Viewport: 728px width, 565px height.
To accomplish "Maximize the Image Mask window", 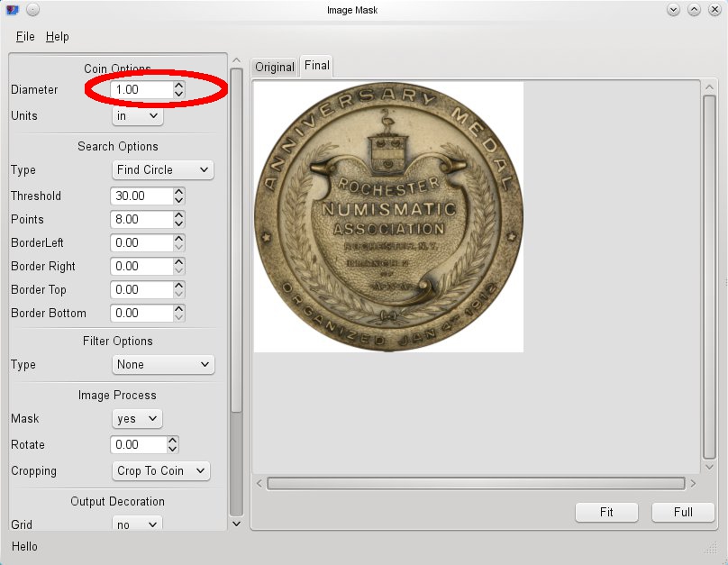I will (x=694, y=9).
